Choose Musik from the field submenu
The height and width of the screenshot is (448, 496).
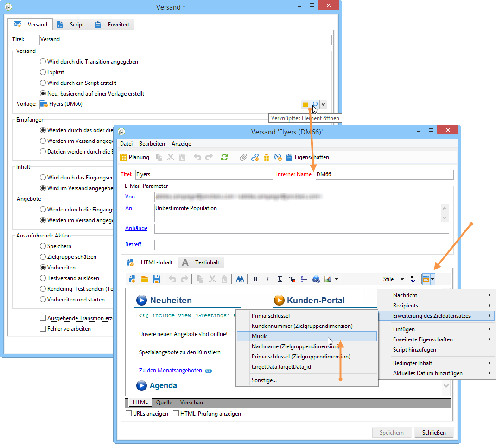click(x=307, y=336)
